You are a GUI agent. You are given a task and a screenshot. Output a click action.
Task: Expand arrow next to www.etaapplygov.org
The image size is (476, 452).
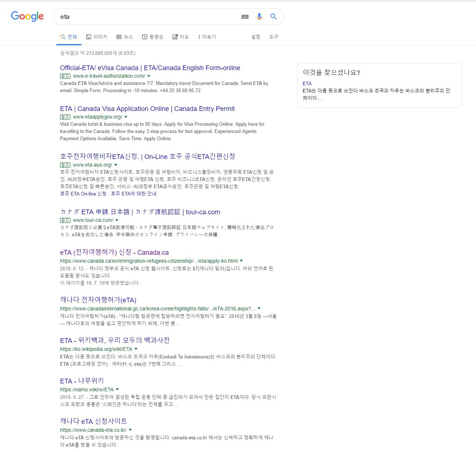click(126, 117)
